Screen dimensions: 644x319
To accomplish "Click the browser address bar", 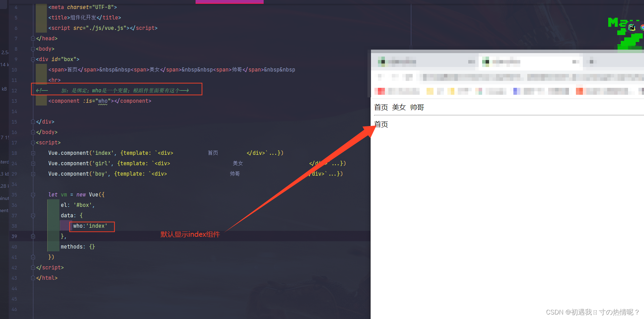I will click(x=531, y=77).
